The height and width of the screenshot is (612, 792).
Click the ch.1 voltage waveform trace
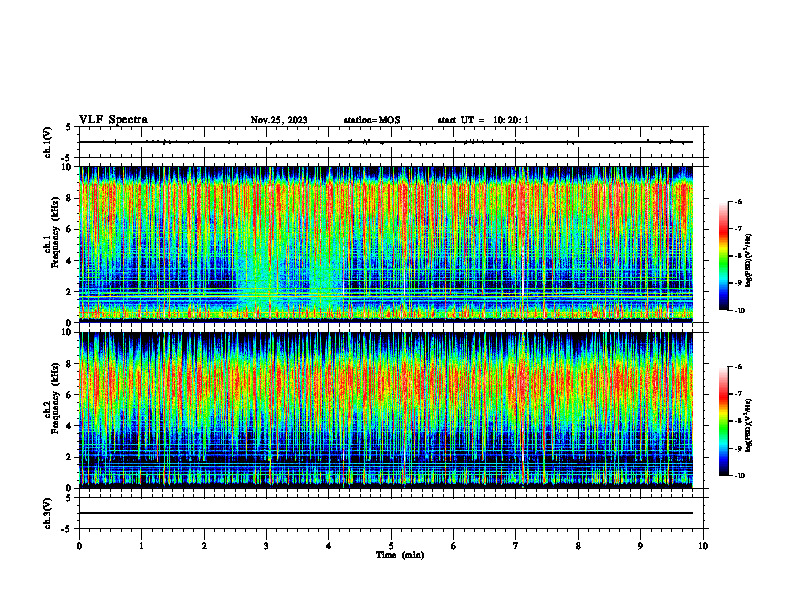tap(386, 142)
